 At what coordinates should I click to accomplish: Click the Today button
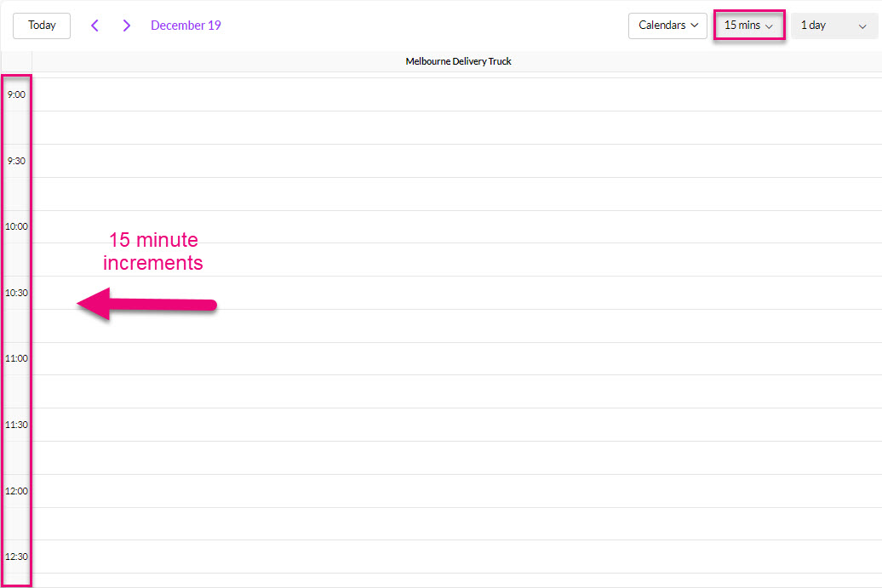[42, 26]
